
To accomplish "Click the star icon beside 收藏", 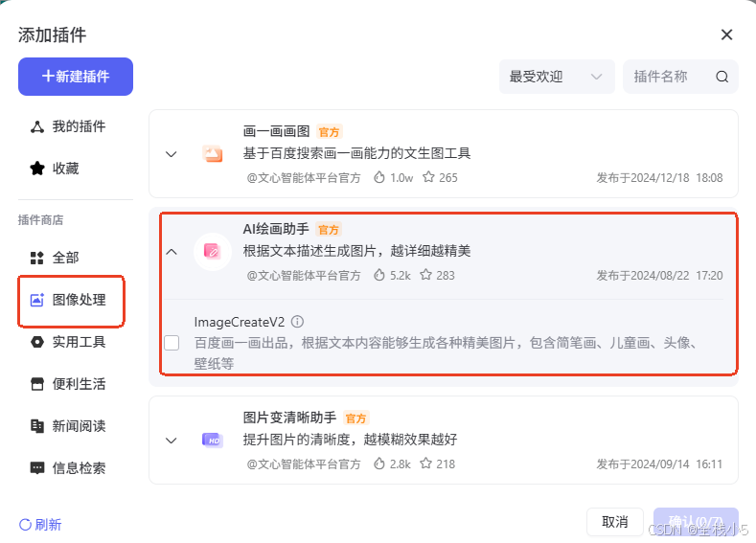I will (37, 169).
